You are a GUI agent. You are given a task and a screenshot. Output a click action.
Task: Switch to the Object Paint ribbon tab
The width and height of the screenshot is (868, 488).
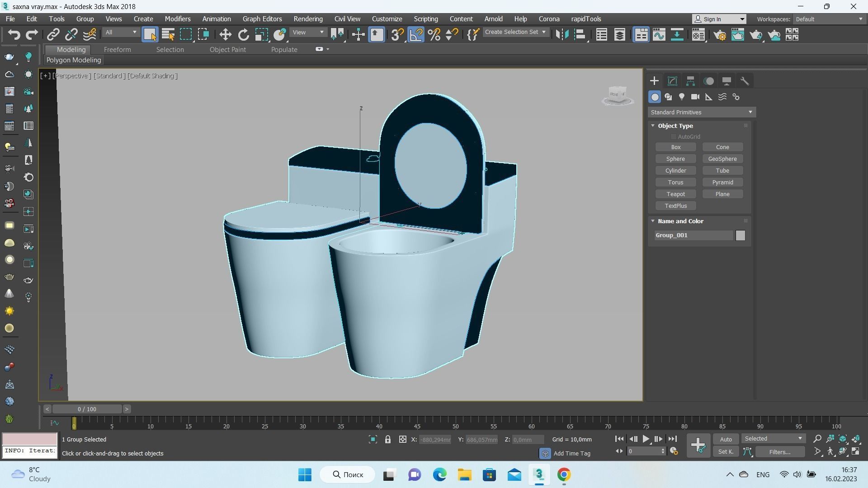tap(227, 50)
